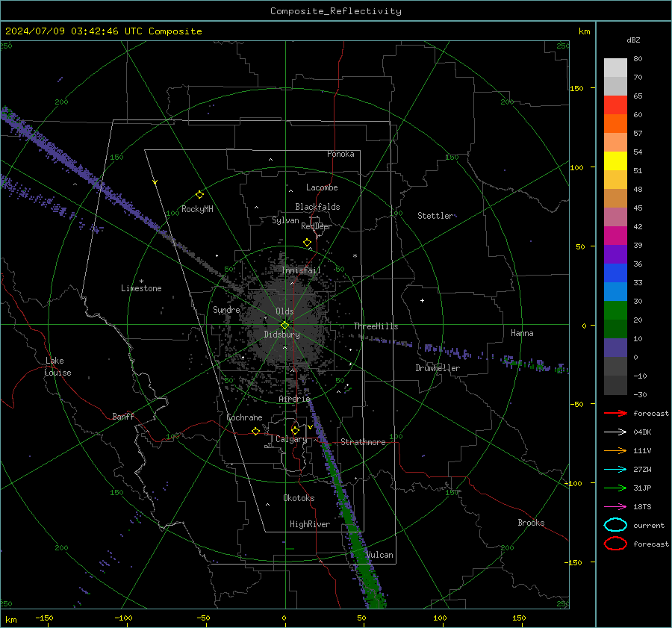Screen dimensions: 672x628
Task: Click the magenta 18TS arrow legend icon
Action: tap(615, 507)
